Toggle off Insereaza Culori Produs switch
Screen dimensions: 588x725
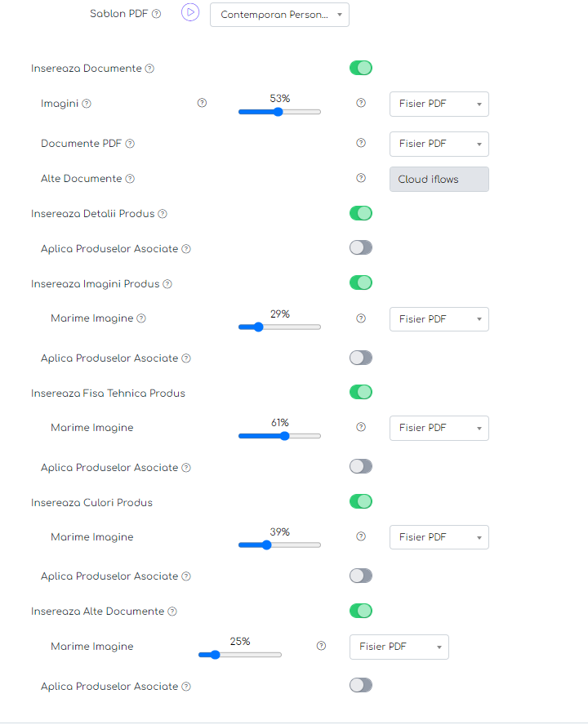[361, 501]
